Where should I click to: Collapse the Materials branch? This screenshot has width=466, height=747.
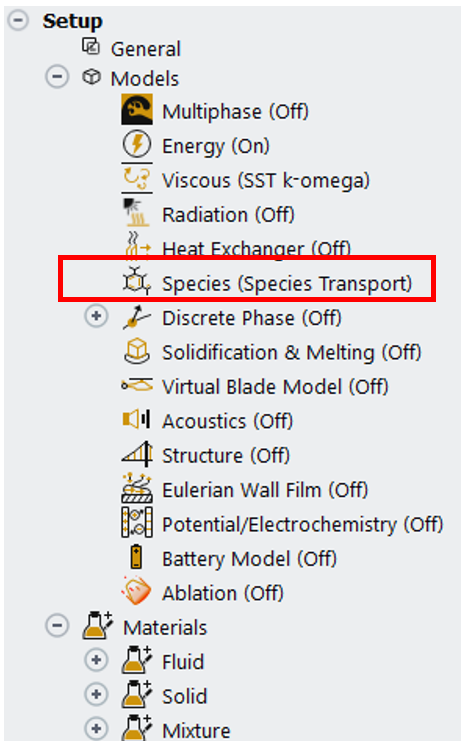[57, 626]
